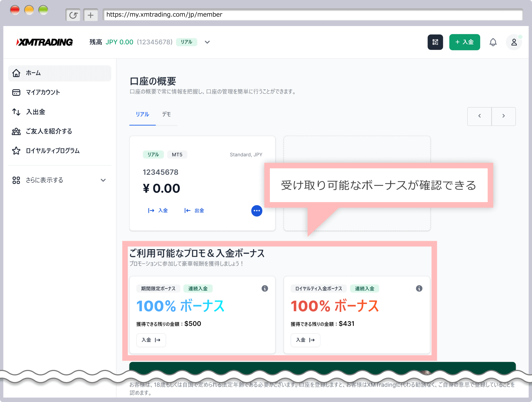The image size is (532, 402).
Task: Open ロイヤルティプログラム in the sidebar
Action: 60,151
